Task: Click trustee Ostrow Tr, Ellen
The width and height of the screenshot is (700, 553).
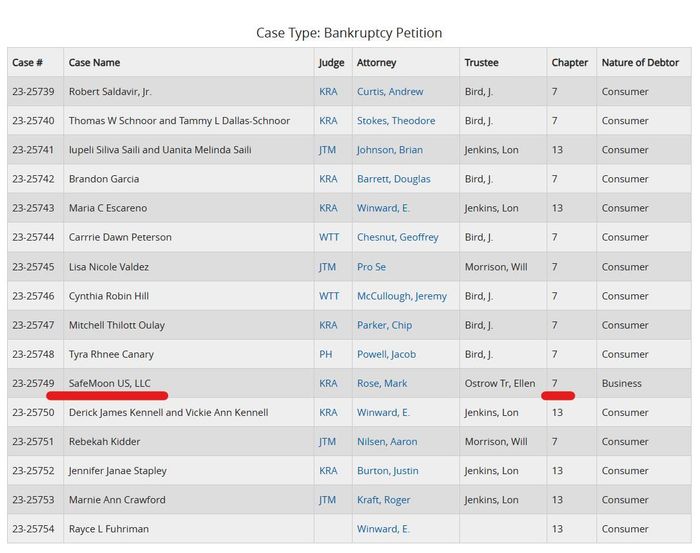Action: coord(500,383)
